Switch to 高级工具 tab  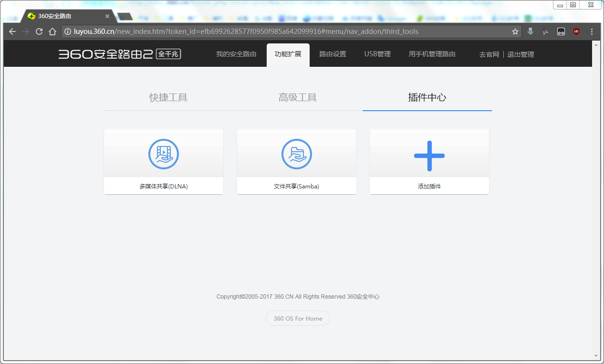(298, 98)
